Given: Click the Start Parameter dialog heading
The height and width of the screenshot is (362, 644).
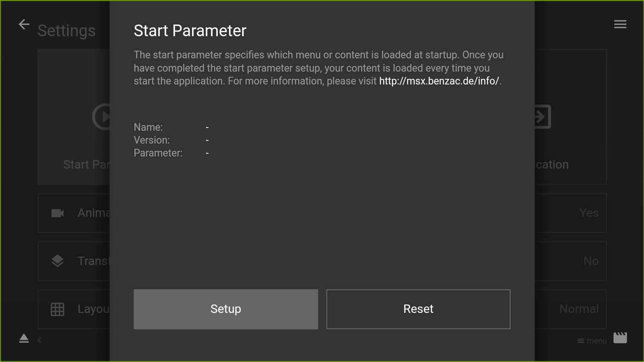Looking at the screenshot, I should [190, 31].
